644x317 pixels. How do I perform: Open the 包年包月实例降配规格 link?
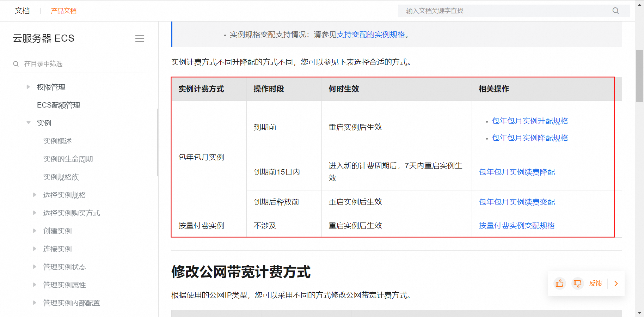(530, 138)
